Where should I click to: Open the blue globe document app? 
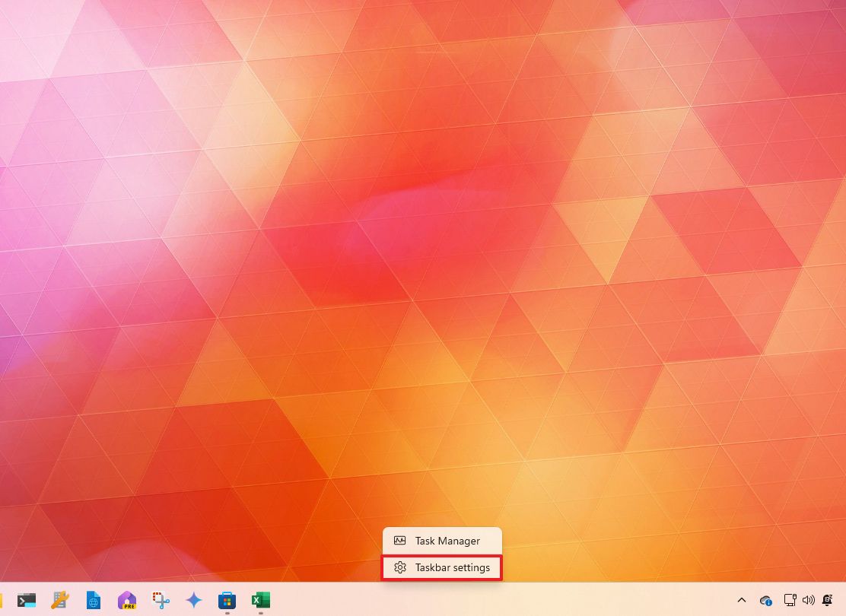93,601
